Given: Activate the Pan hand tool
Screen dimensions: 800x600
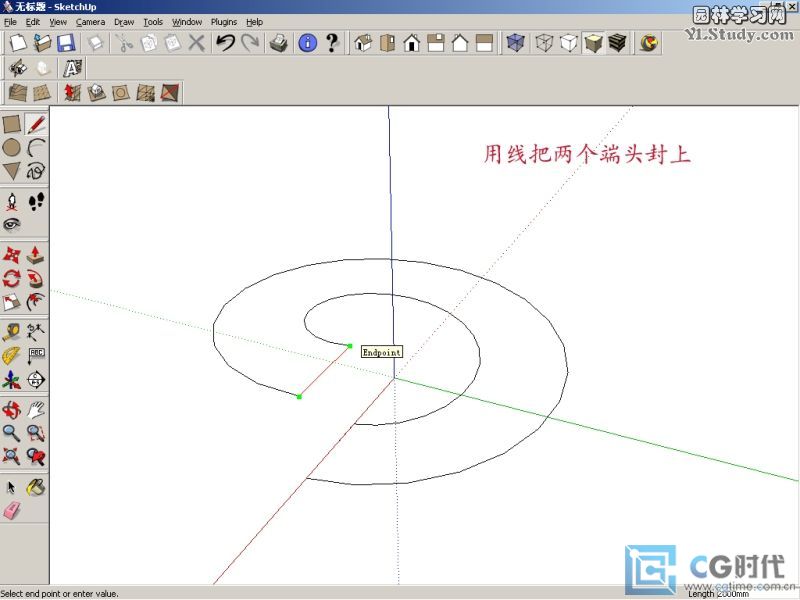Looking at the screenshot, I should point(36,410).
